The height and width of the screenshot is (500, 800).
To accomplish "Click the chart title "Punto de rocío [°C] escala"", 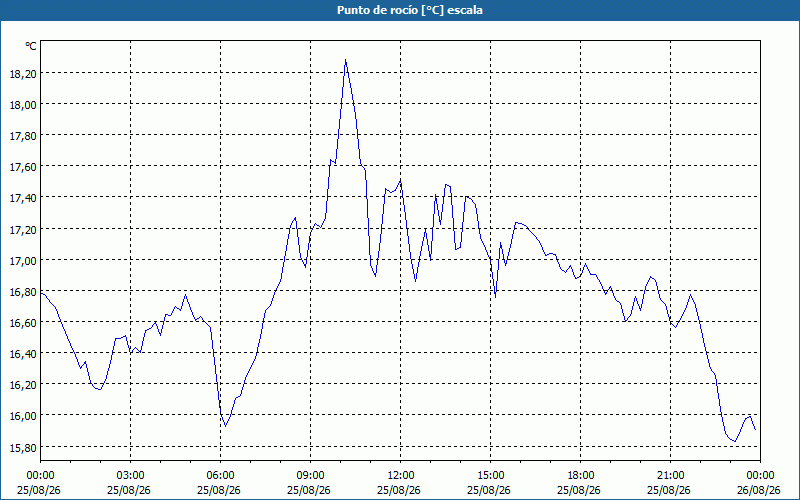I will [410, 10].
